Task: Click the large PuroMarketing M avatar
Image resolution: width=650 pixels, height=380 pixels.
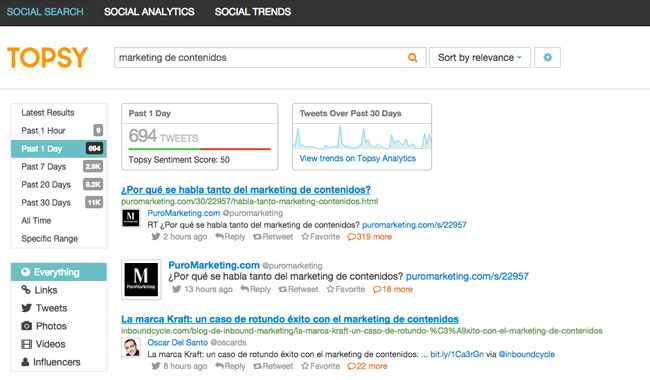Action: click(141, 279)
